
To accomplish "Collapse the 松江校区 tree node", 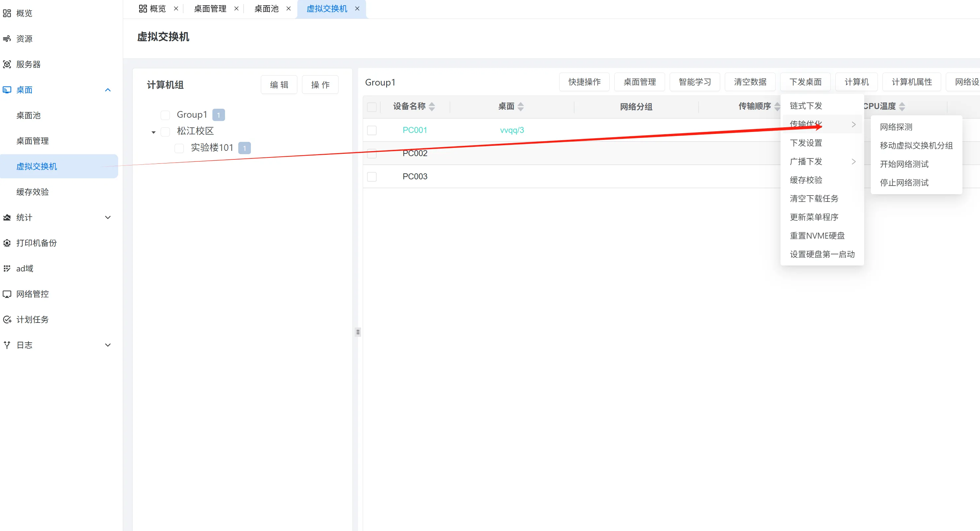I will (x=153, y=132).
